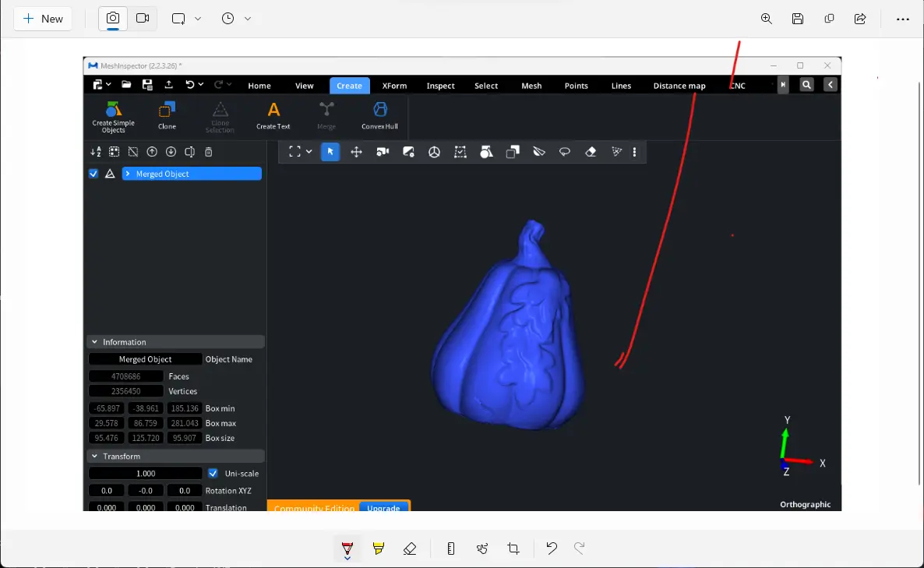Screen dimensions: 924x568
Task: Click the undo arrow in MeshInspector
Action: click(190, 85)
